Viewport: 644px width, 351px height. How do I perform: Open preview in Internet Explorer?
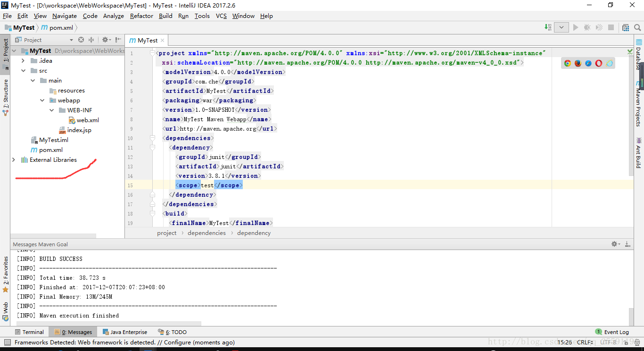click(x=610, y=63)
